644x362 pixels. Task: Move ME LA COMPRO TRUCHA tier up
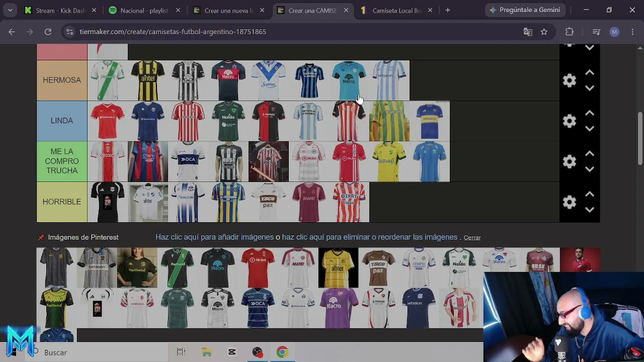coord(590,154)
